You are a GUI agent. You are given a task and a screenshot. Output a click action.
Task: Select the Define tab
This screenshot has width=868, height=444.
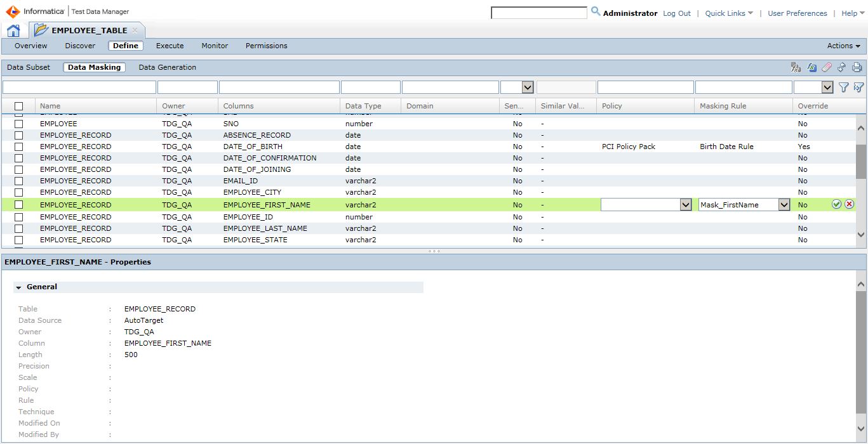coord(126,46)
